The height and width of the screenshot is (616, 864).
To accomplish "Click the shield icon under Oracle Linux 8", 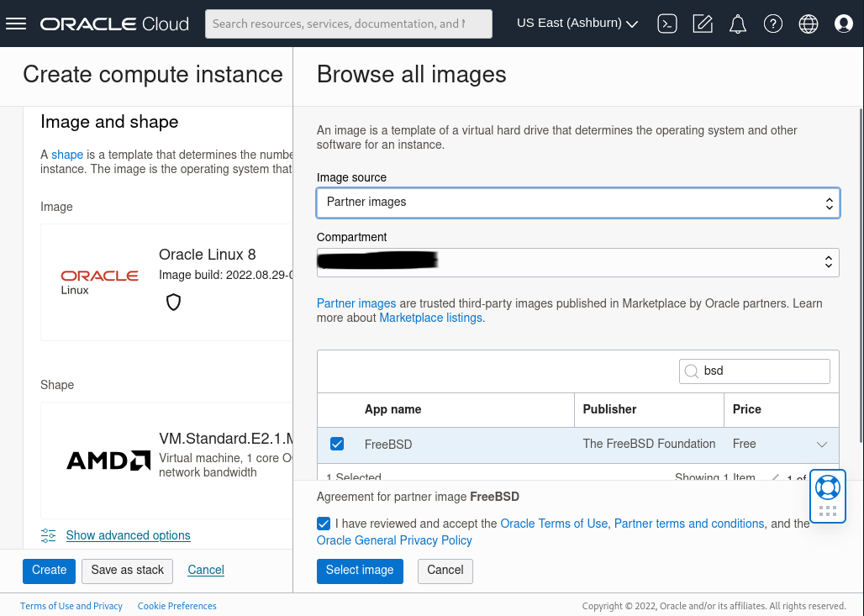I will pos(174,302).
